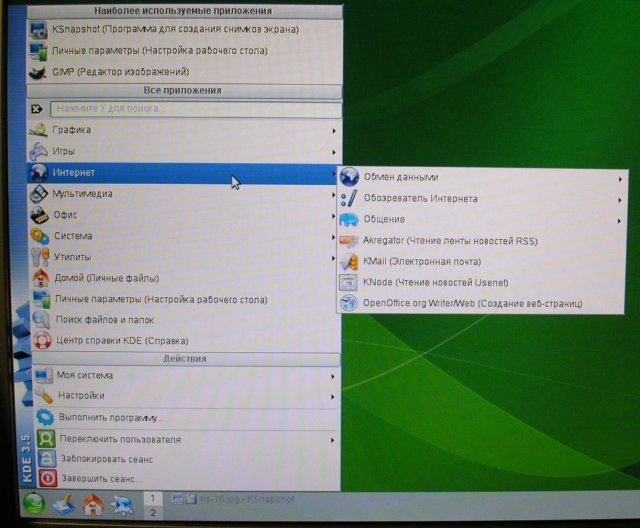Launch Konqueror from the taskbar icon

click(123, 505)
